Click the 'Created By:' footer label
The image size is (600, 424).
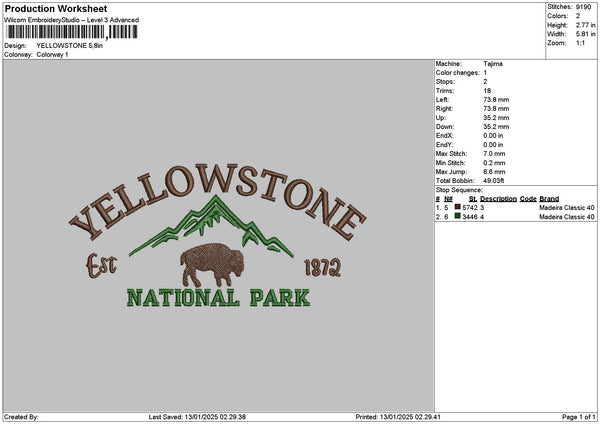pyautogui.click(x=21, y=417)
